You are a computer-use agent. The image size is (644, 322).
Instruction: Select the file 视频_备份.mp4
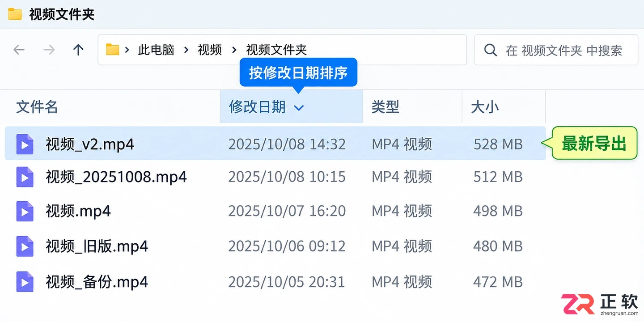point(97,282)
